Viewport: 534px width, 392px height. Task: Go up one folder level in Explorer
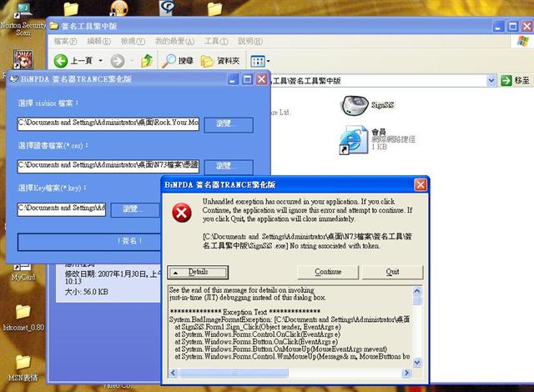(147, 61)
